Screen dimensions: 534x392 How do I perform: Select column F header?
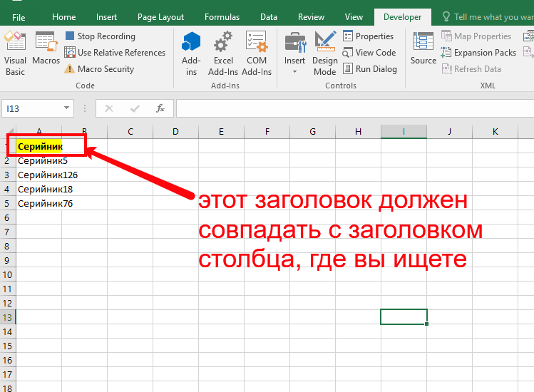267,131
